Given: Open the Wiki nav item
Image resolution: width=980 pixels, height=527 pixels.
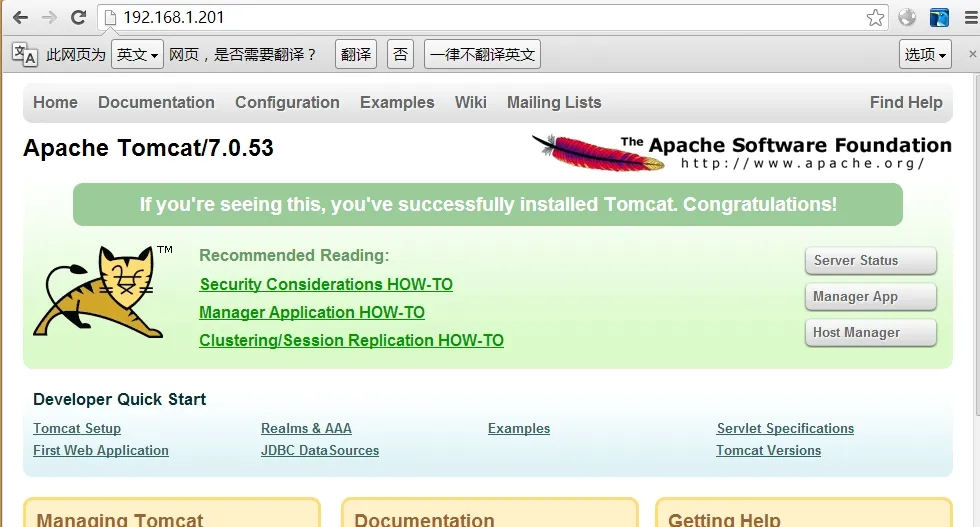Looking at the screenshot, I should coord(471,103).
